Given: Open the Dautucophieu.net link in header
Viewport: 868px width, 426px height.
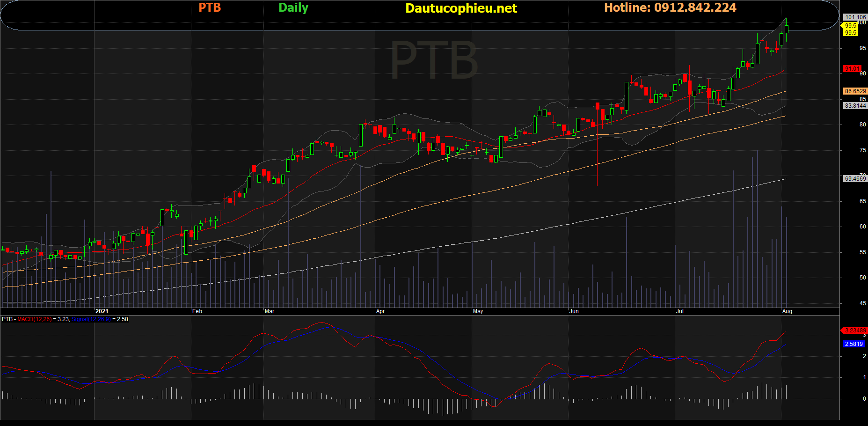Looking at the screenshot, I should [461, 8].
